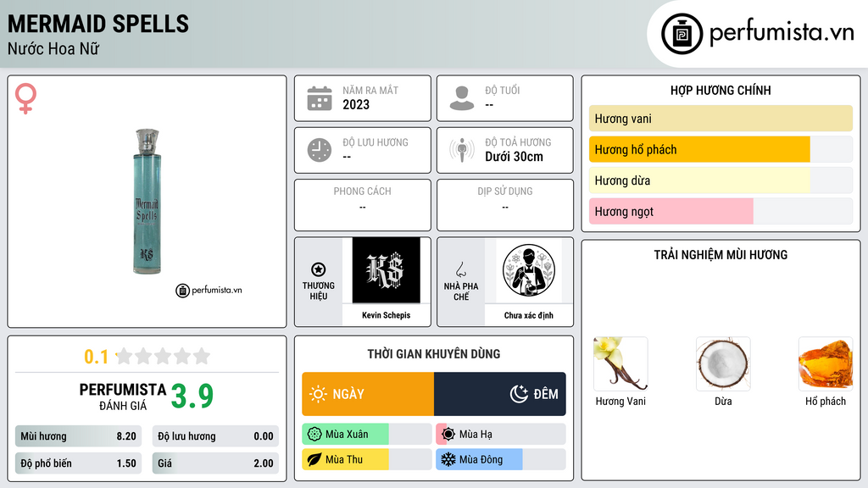The image size is (868, 488).
Task: Click the Hổ phách amber note image
Action: pos(826,363)
